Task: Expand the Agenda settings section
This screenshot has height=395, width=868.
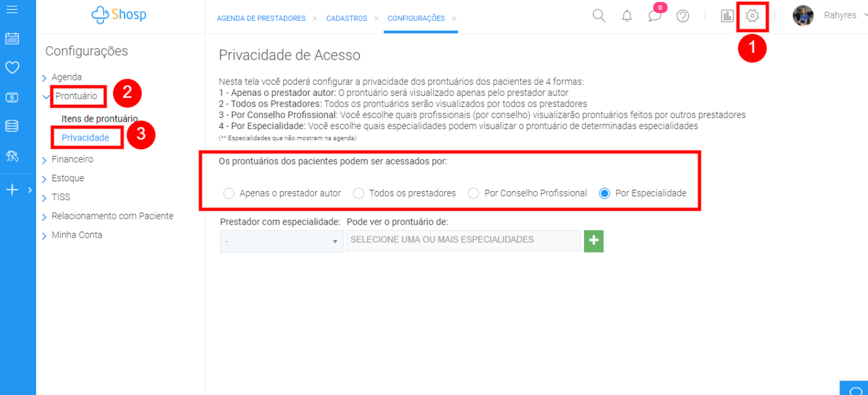Action: point(66,77)
